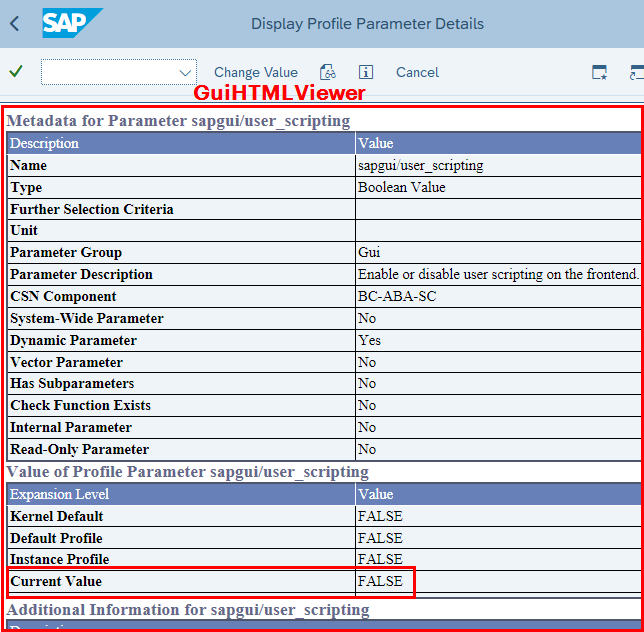
Task: Click the Cancel button
Action: pos(417,72)
